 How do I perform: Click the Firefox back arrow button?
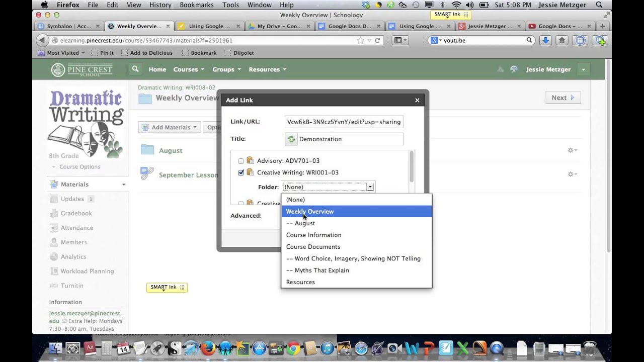click(x=42, y=40)
